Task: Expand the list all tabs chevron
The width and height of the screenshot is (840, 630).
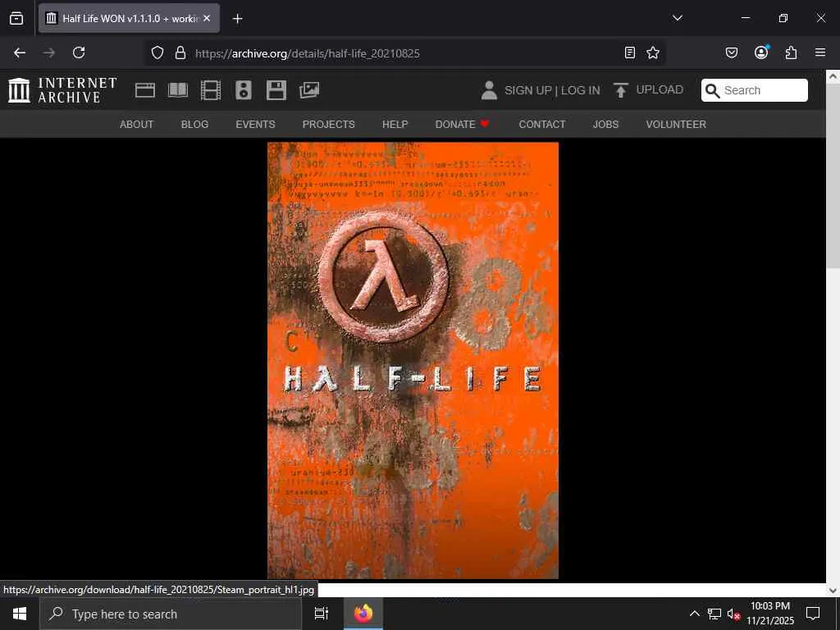Action: tap(677, 18)
